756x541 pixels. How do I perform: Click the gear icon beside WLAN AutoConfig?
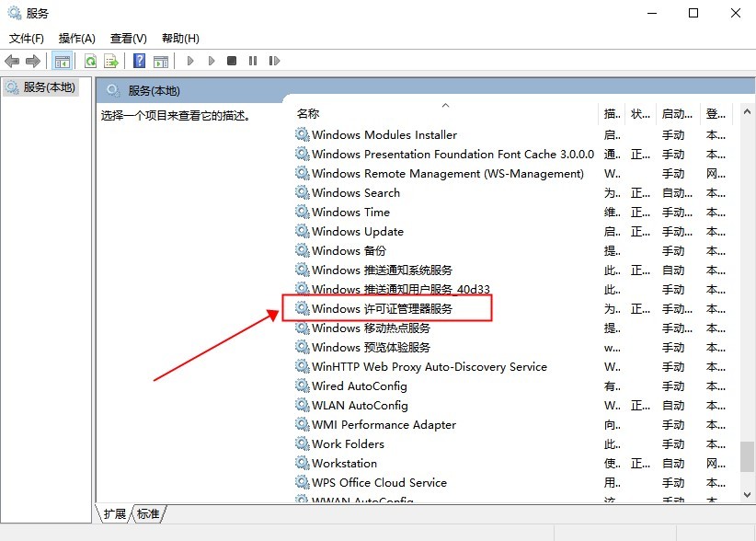[303, 405]
